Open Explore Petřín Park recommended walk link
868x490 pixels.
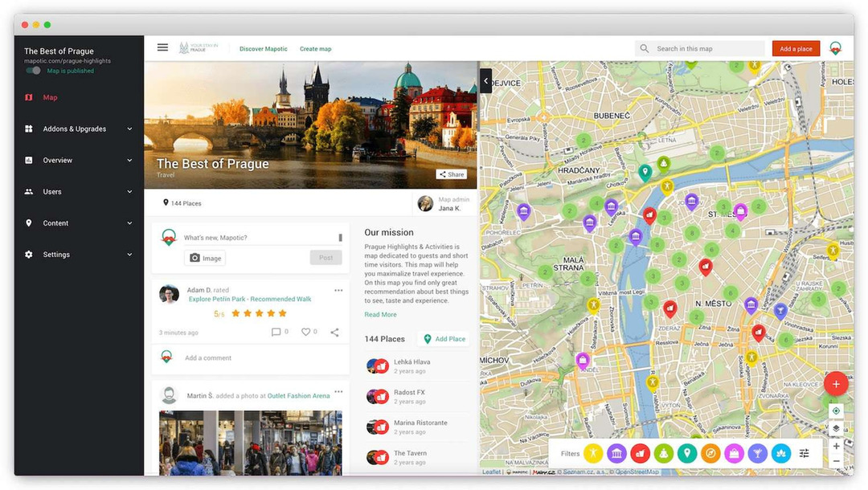coord(250,299)
